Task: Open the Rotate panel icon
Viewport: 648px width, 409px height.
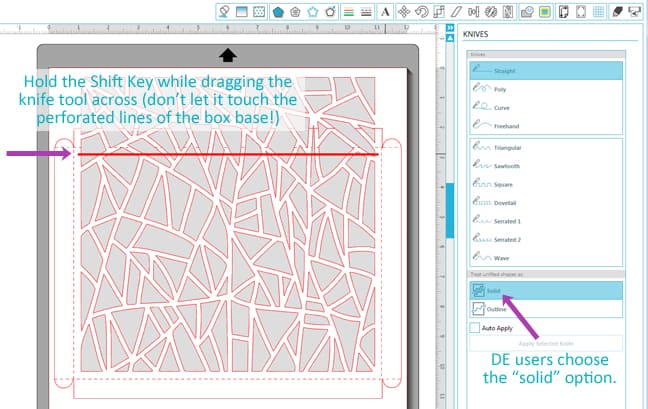Action: 422,12
